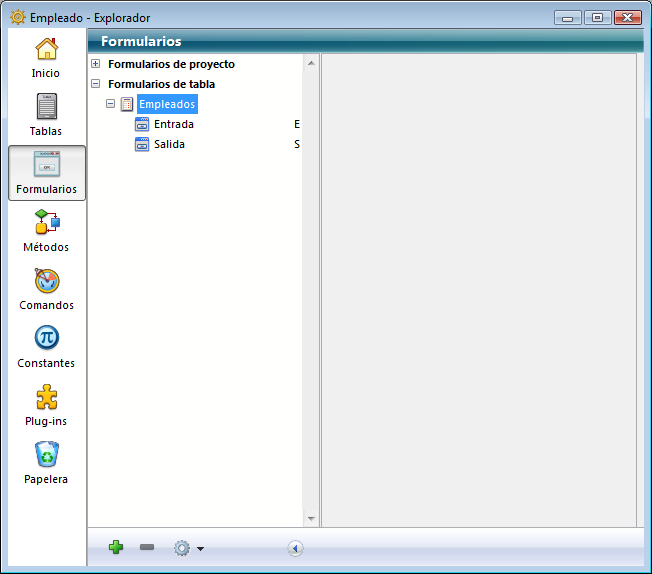The image size is (652, 574).
Task: Collapse Formularios de tabla node
Action: click(x=96, y=84)
